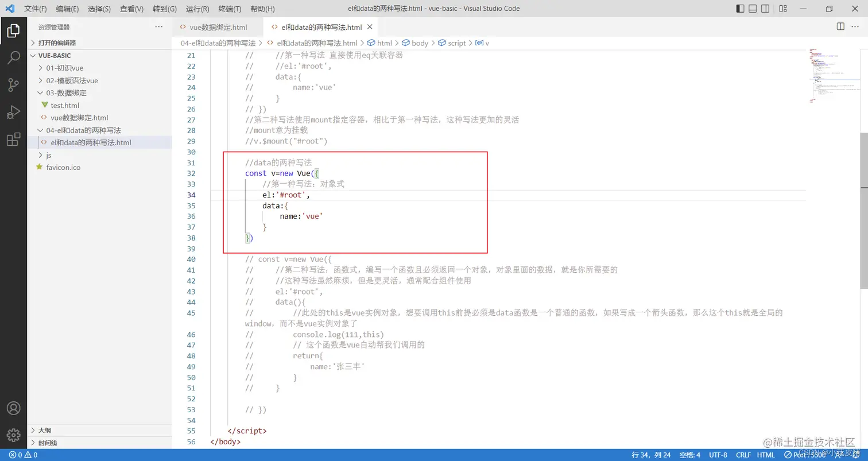Click the body breadcrumb item
This screenshot has height=461, width=868.
point(415,43)
